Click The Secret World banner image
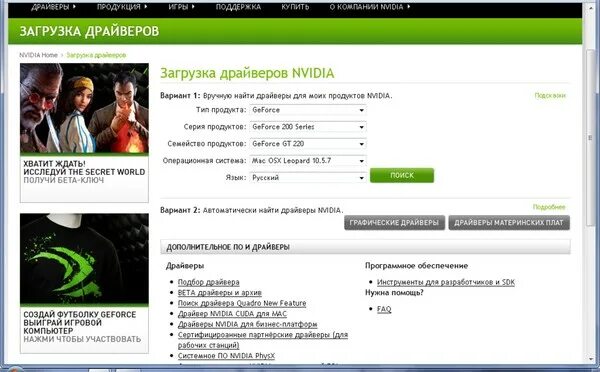Viewport: 600px width, 372px height. click(84, 108)
